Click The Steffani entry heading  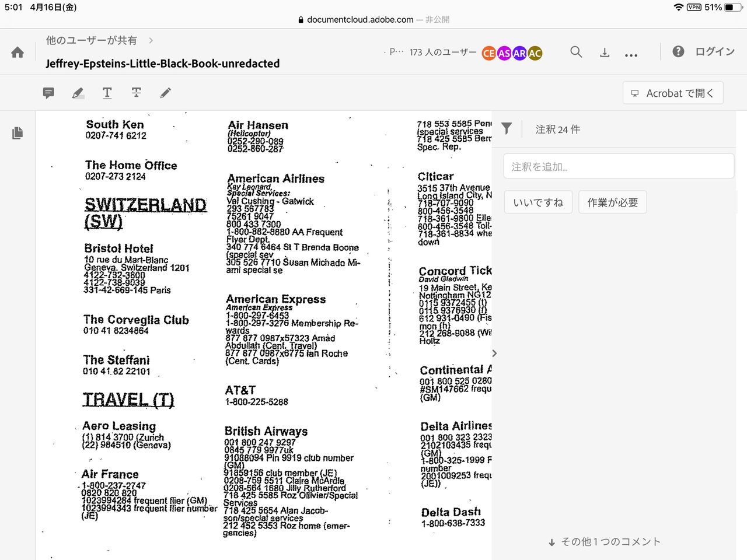(x=116, y=360)
